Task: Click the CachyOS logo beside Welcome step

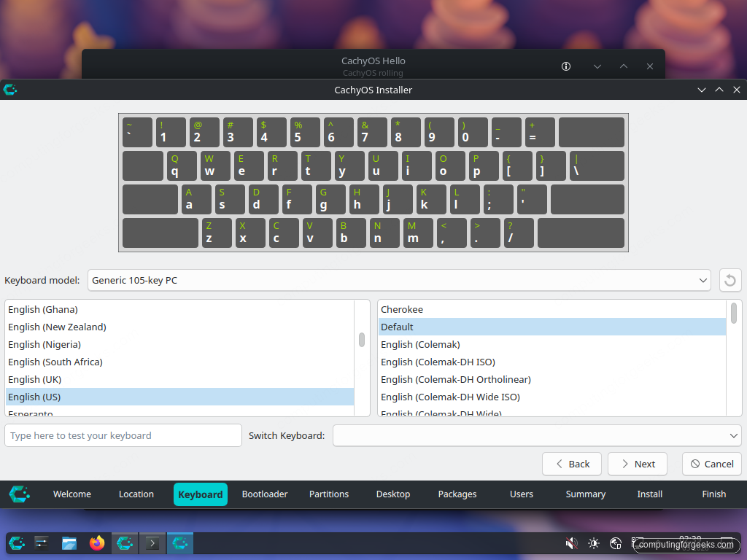Action: pos(20,494)
